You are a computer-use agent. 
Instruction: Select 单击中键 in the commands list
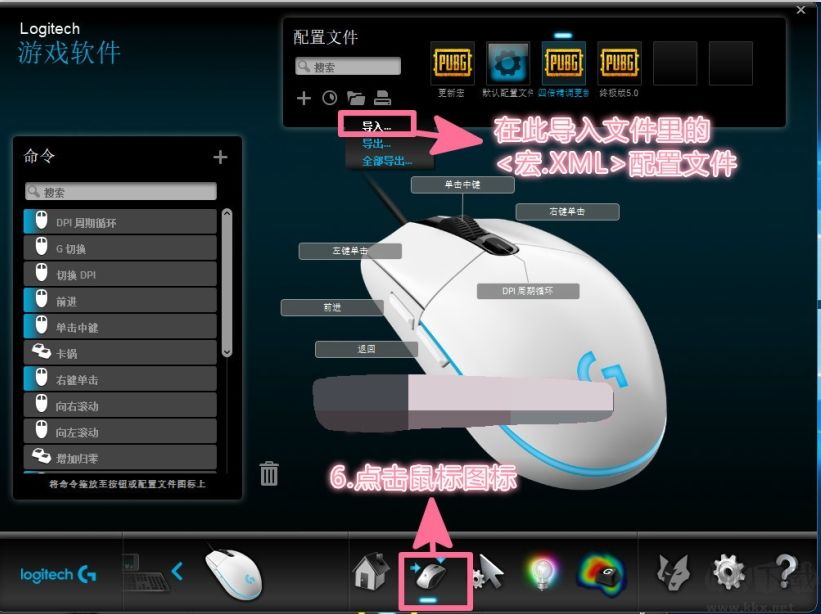coord(120,327)
